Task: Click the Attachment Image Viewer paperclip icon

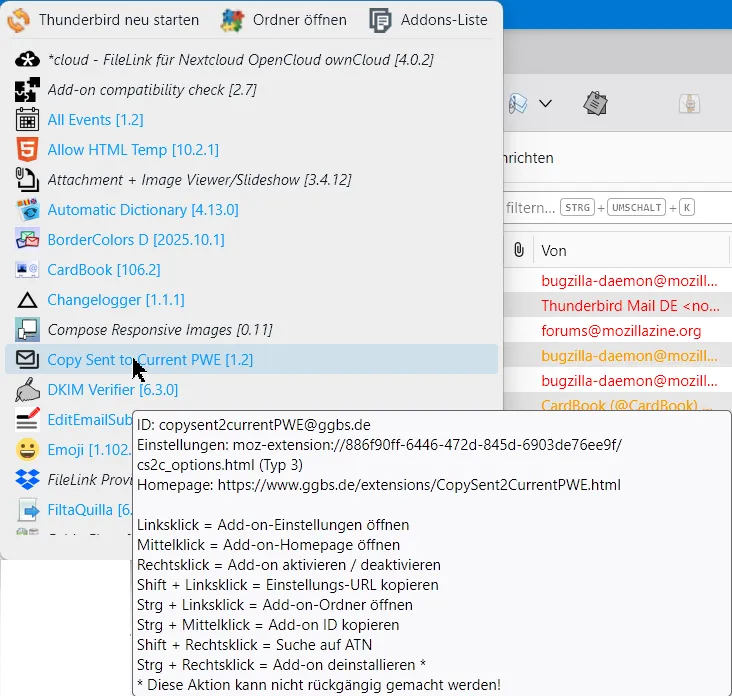Action: (27, 179)
